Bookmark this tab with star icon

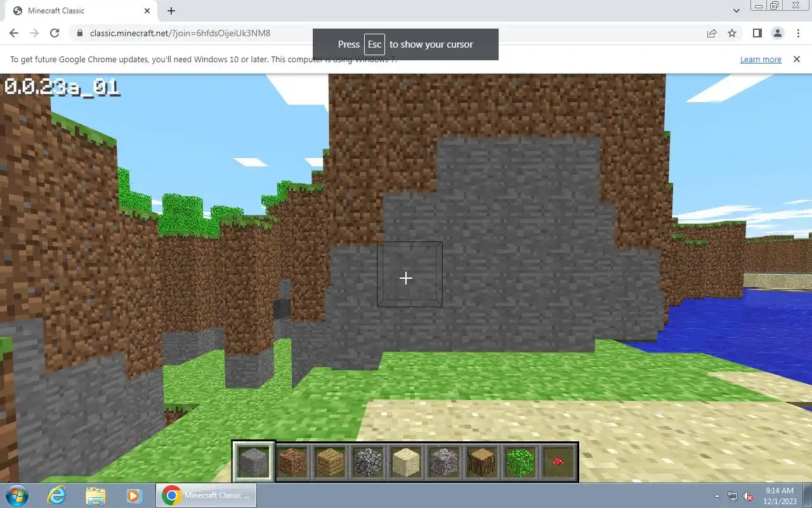(732, 33)
